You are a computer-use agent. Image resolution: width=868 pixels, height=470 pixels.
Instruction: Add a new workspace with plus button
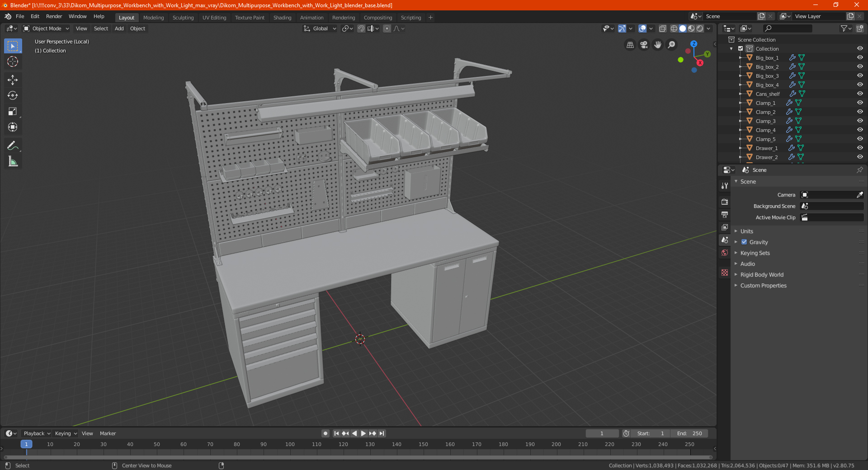coord(430,18)
